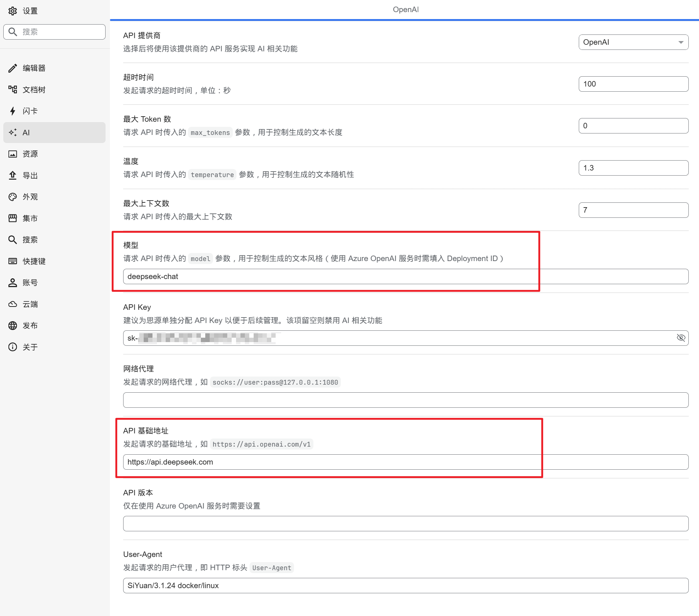
Task: Open 外观 settings section
Action: 54,197
